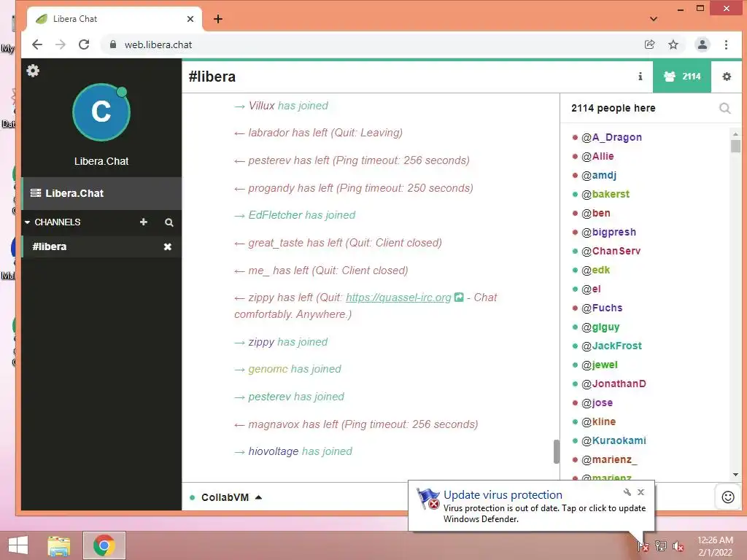Expand the CollabVM nick menu
Image resolution: width=747 pixels, height=560 pixels.
click(x=231, y=497)
